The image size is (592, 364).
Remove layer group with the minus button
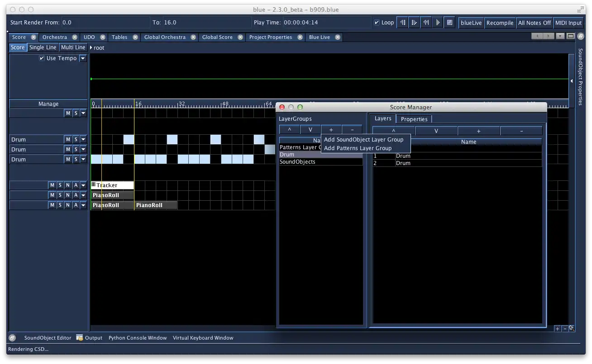[352, 130]
